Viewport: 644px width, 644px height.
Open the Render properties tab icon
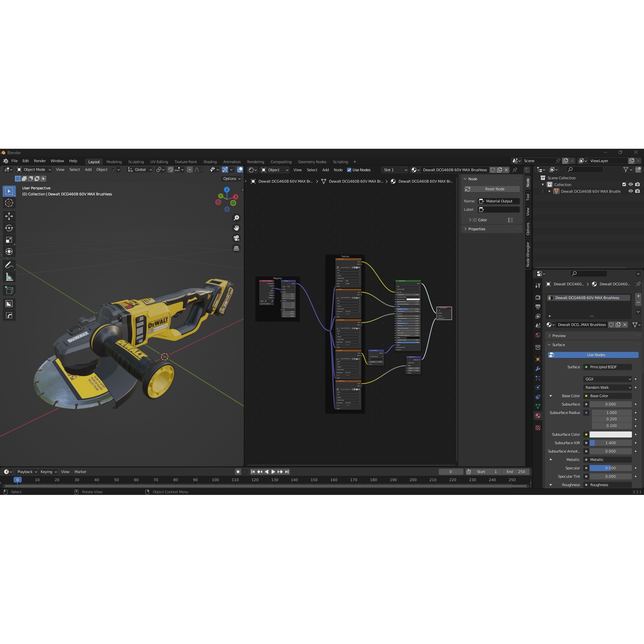[538, 297]
